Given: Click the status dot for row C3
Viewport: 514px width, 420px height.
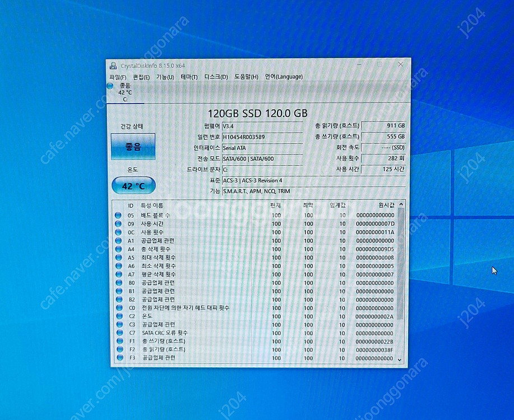Looking at the screenshot, I should [119, 325].
